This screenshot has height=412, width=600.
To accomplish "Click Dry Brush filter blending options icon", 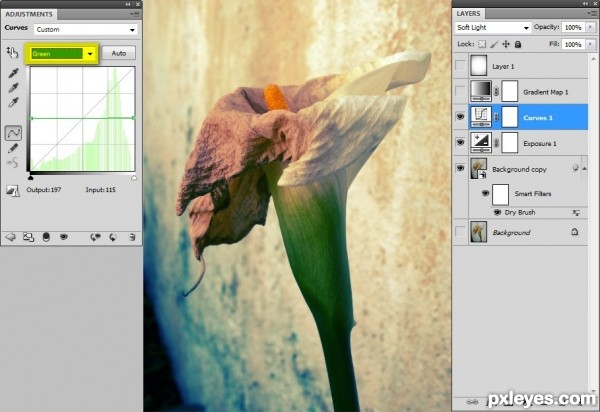I will pyautogui.click(x=576, y=213).
